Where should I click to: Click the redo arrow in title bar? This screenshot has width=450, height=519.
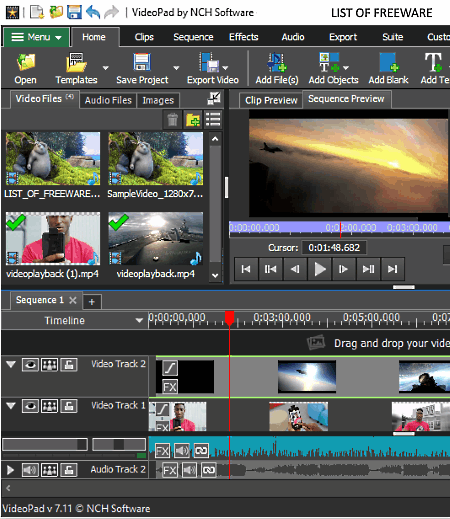click(111, 12)
